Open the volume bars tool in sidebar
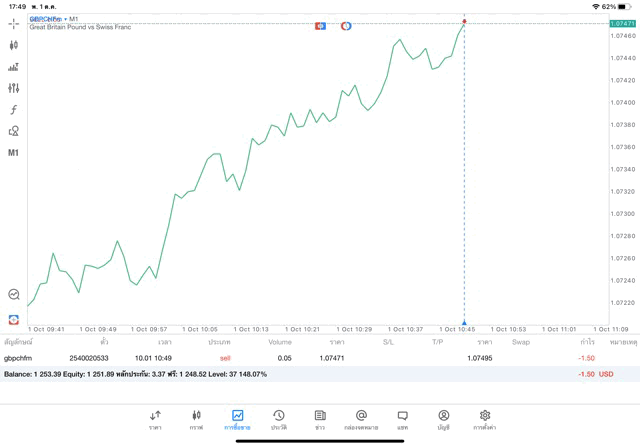 tap(13, 67)
